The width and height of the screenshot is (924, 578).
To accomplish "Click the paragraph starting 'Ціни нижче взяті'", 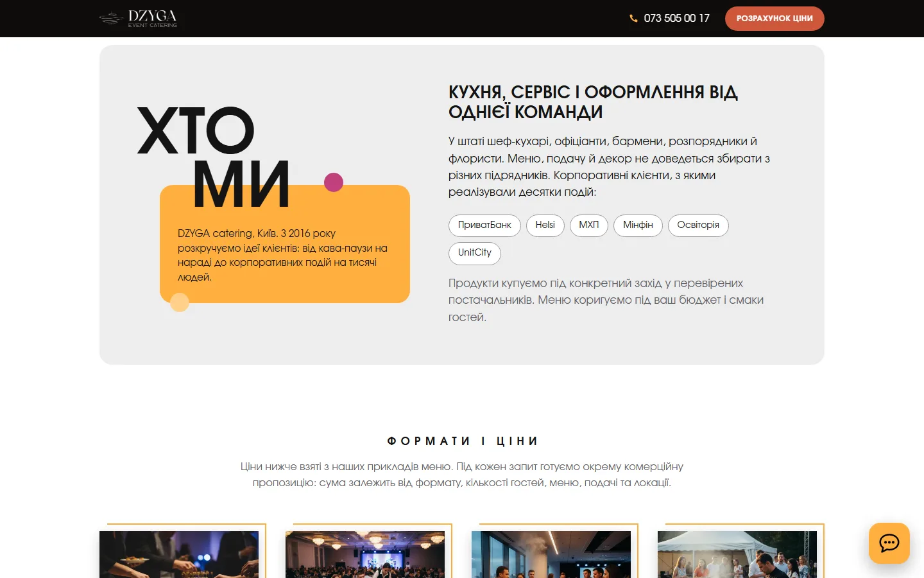I will pos(462,475).
